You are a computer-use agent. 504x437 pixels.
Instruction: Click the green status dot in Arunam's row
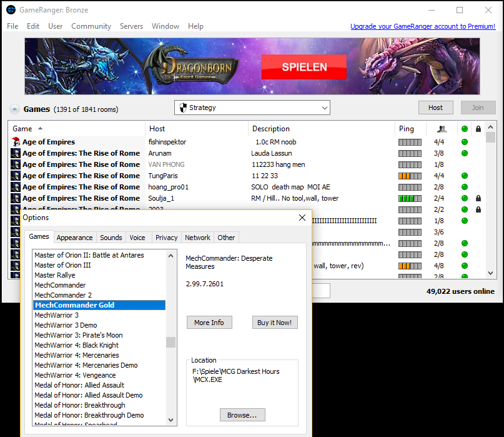coord(465,153)
